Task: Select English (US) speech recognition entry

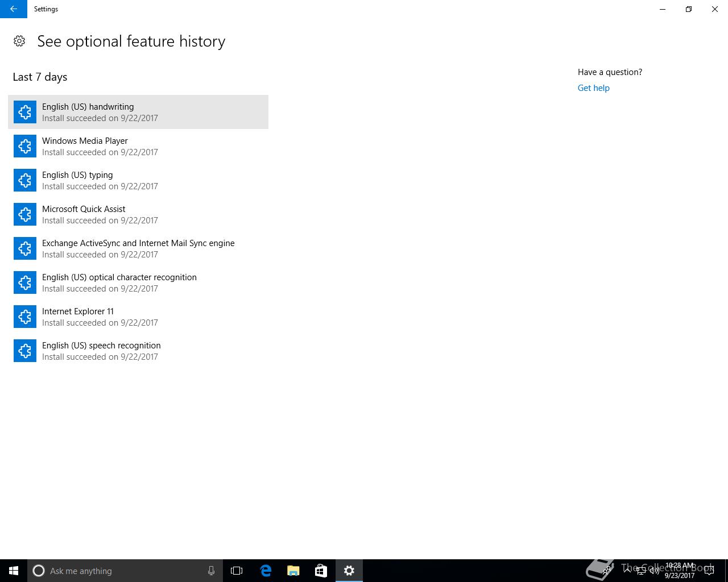Action: pos(138,351)
